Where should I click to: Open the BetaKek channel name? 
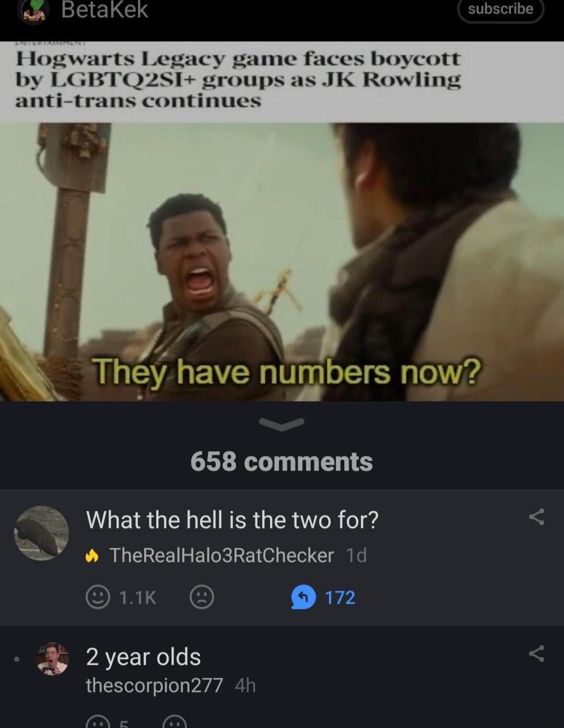pyautogui.click(x=104, y=9)
